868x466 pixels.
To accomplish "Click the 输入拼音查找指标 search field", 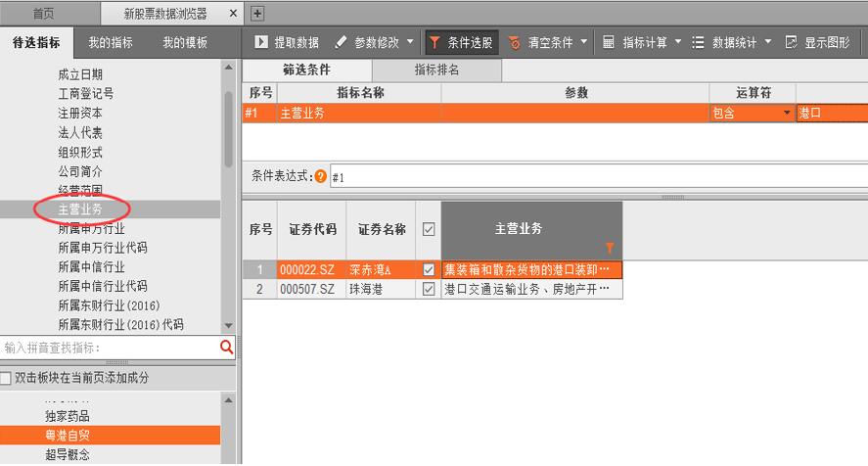I will point(108,348).
